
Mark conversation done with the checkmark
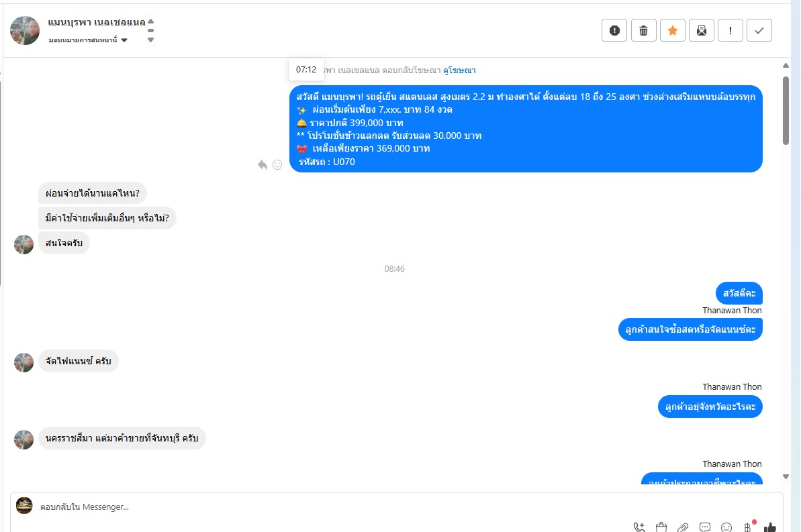(759, 31)
